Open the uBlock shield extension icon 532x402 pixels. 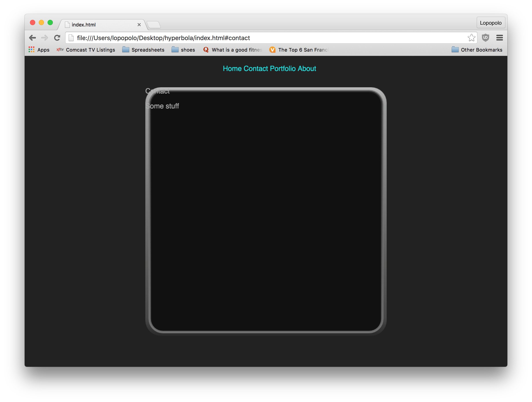485,37
